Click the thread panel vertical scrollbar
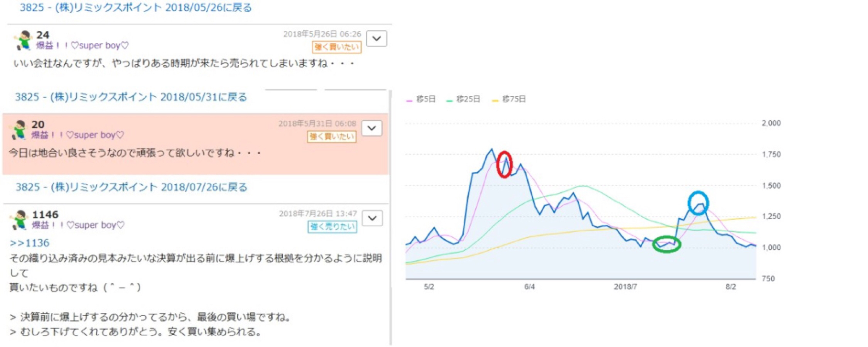This screenshot has height=347, width=868. click(x=391, y=218)
